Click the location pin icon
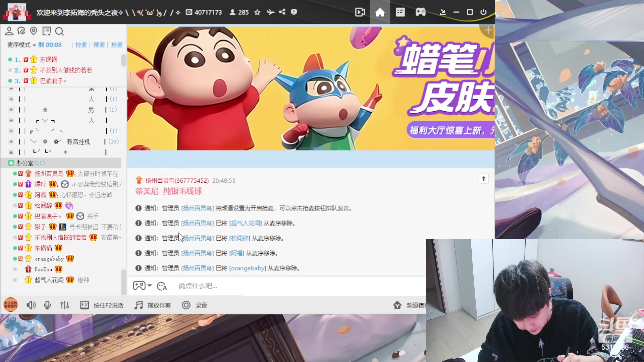644x362 pixels. pos(34,31)
